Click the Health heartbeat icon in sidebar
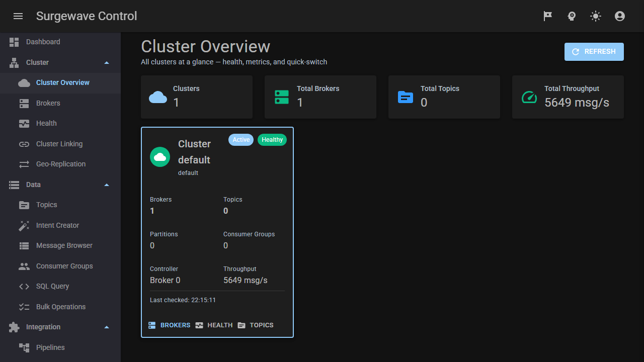 [x=24, y=124]
